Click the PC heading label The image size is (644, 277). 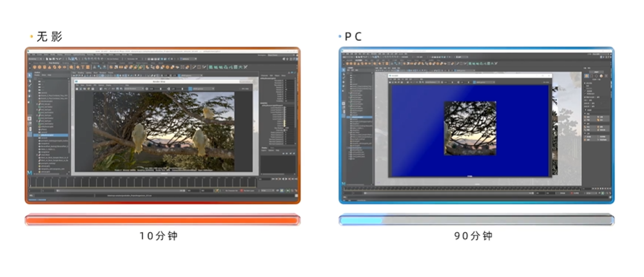(x=353, y=37)
